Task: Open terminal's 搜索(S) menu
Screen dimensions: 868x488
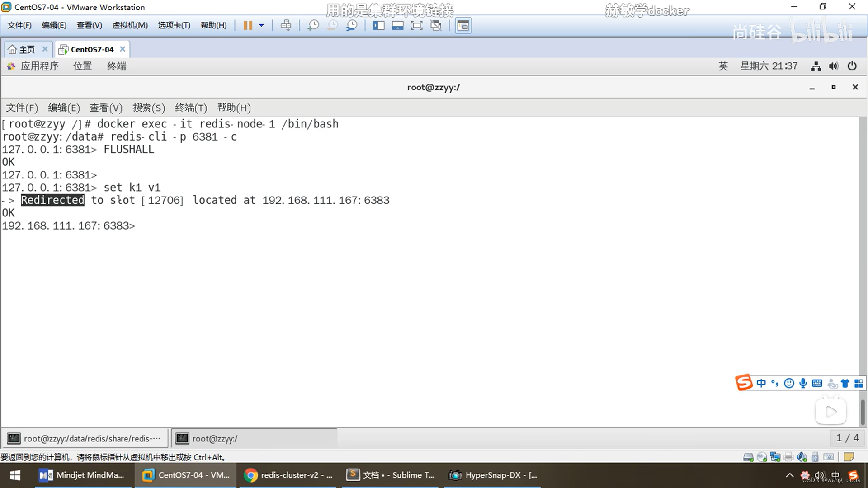Action: 149,108
